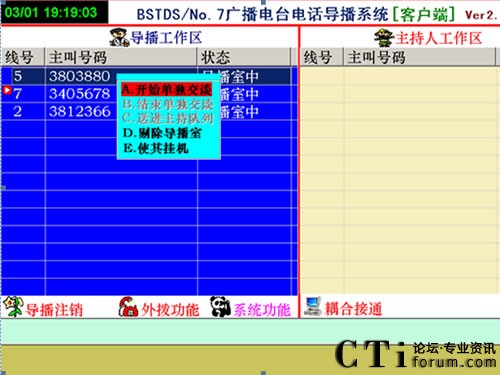Select the row with caller 3803880

click(x=146, y=76)
